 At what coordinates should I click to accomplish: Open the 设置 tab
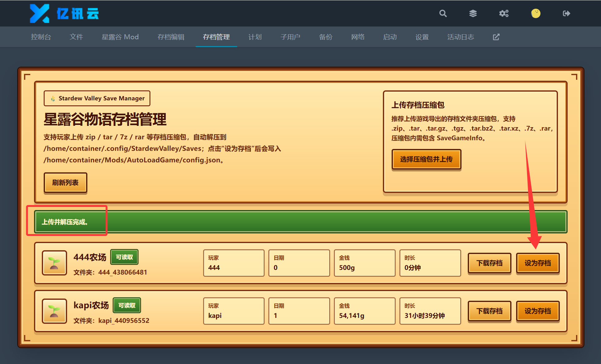point(422,37)
